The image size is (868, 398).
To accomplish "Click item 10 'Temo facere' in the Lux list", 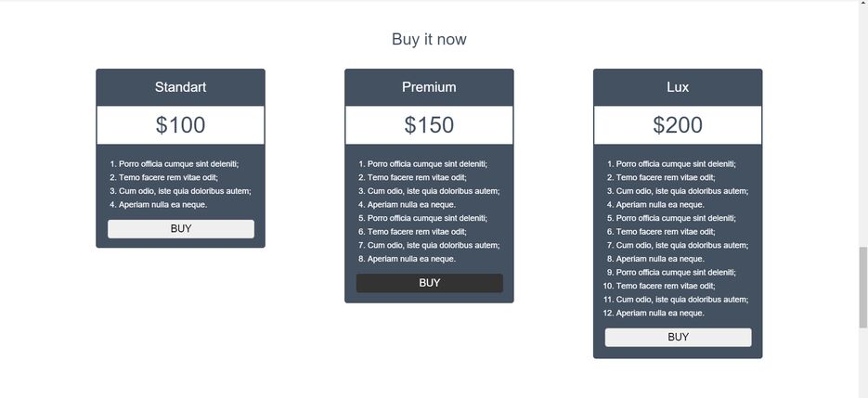I will (659, 286).
